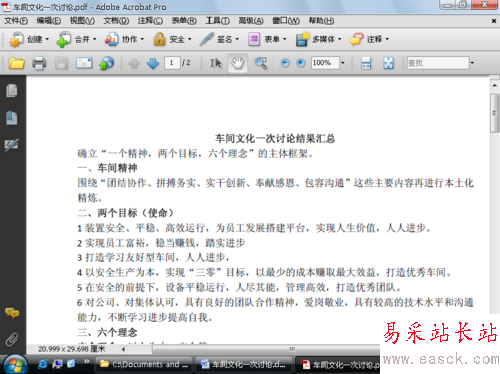Choose the text select tool

coord(216,63)
